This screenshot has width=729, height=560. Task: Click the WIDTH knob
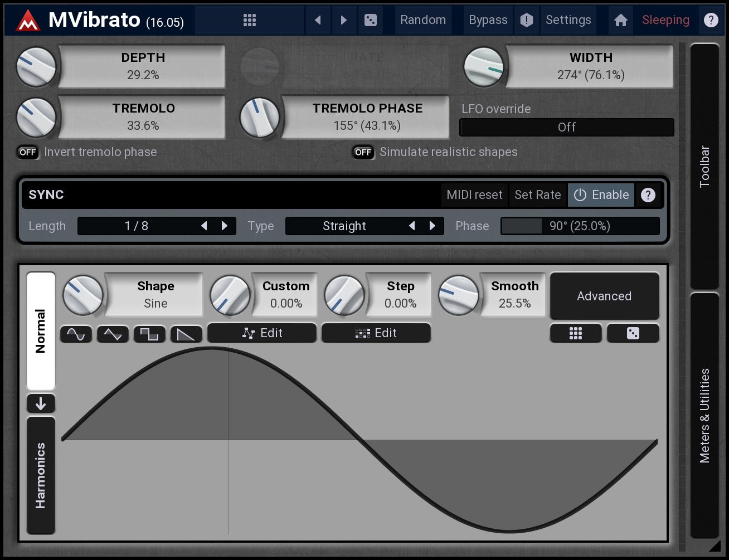484,67
